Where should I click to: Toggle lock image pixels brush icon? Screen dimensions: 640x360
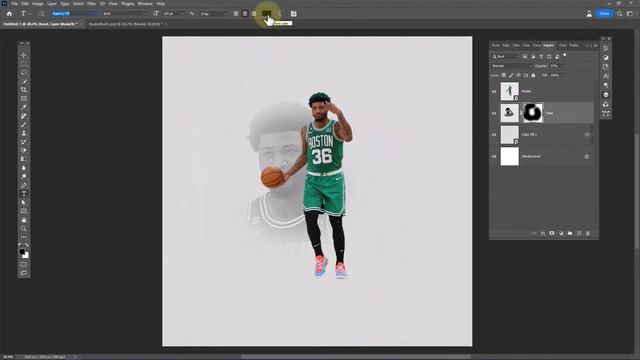pos(511,75)
